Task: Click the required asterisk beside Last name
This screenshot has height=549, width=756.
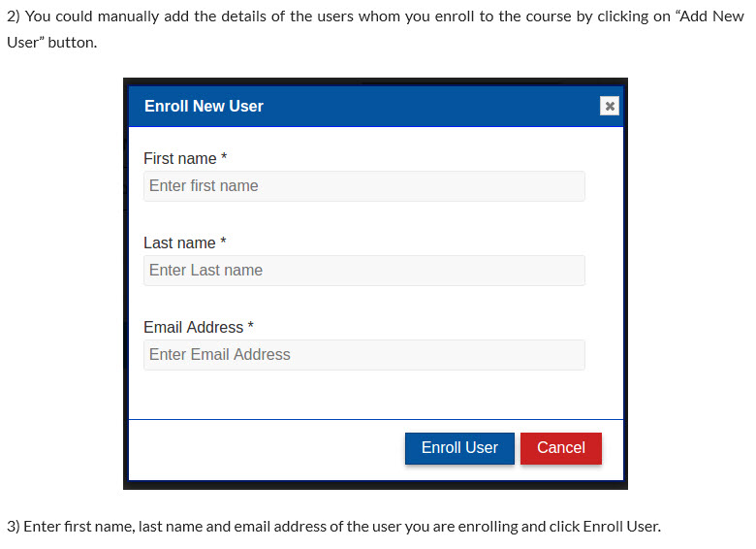Action: pos(223,242)
